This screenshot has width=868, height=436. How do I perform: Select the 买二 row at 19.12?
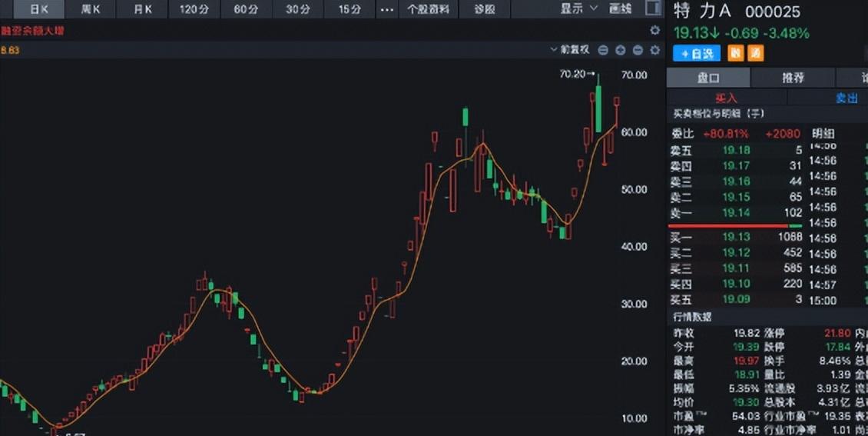[x=736, y=252]
